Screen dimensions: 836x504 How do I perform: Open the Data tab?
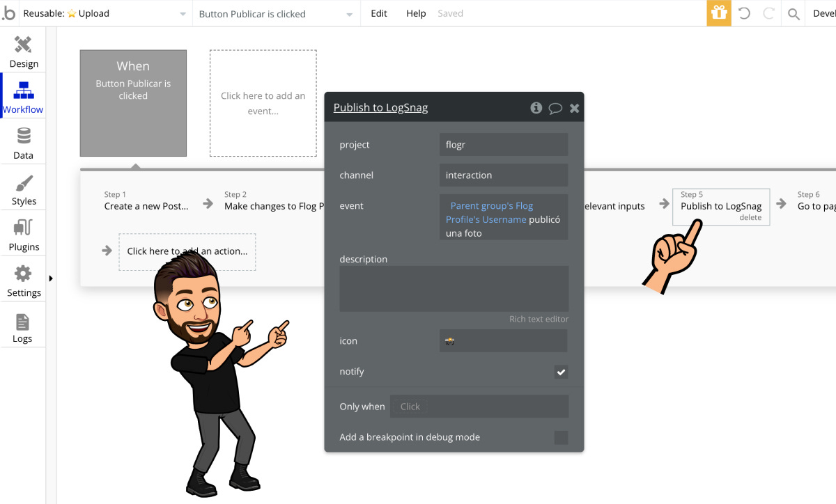23,143
